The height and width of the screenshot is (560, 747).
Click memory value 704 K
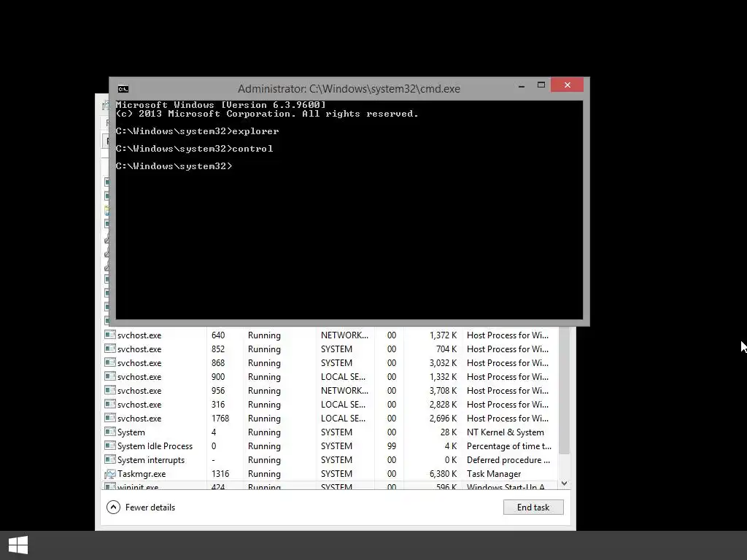[446, 349]
